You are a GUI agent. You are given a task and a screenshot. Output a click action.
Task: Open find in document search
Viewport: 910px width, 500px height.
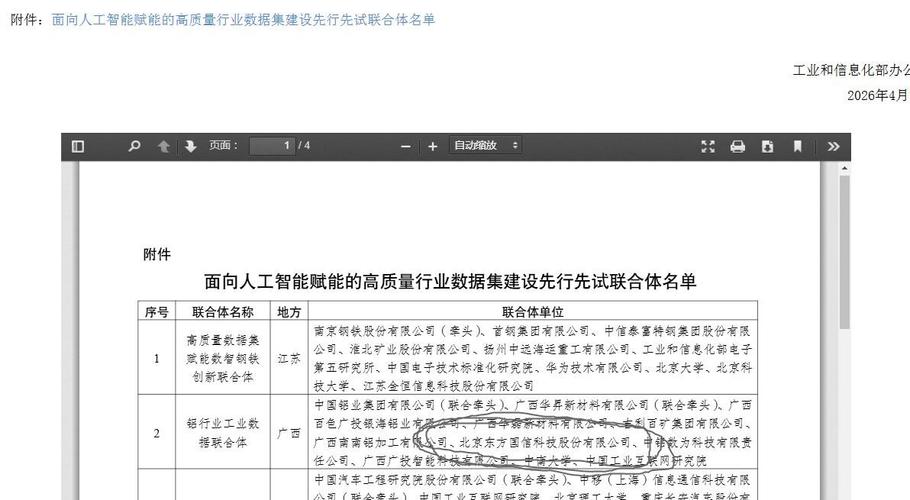pos(134,146)
